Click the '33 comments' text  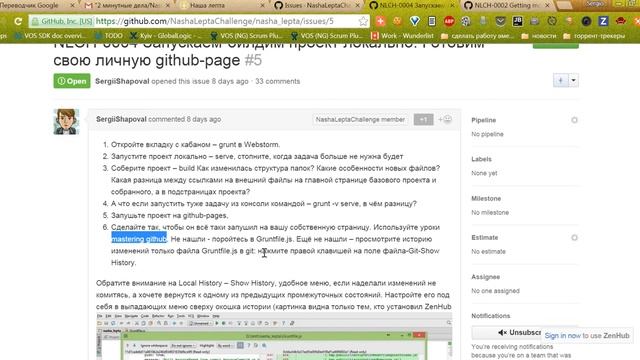coord(278,81)
